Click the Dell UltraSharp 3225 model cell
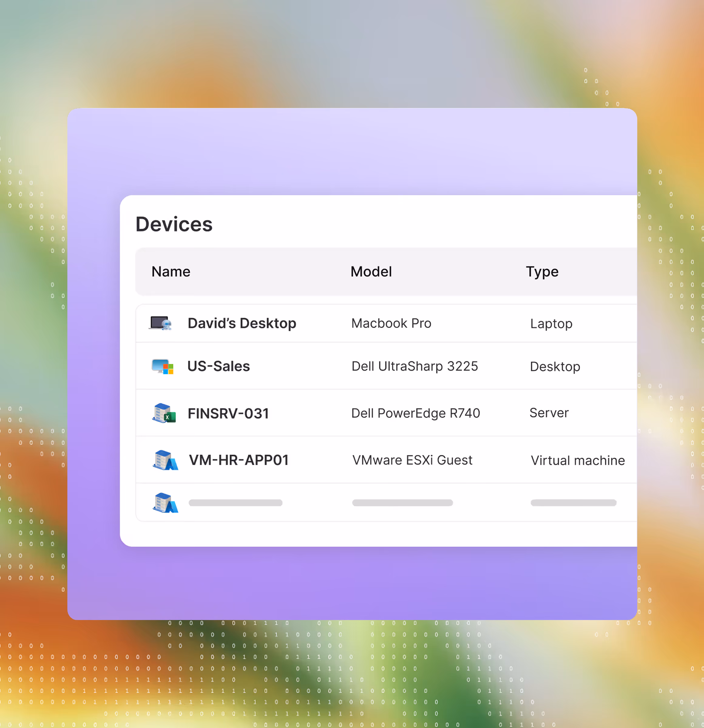This screenshot has height=728, width=704. 415,366
